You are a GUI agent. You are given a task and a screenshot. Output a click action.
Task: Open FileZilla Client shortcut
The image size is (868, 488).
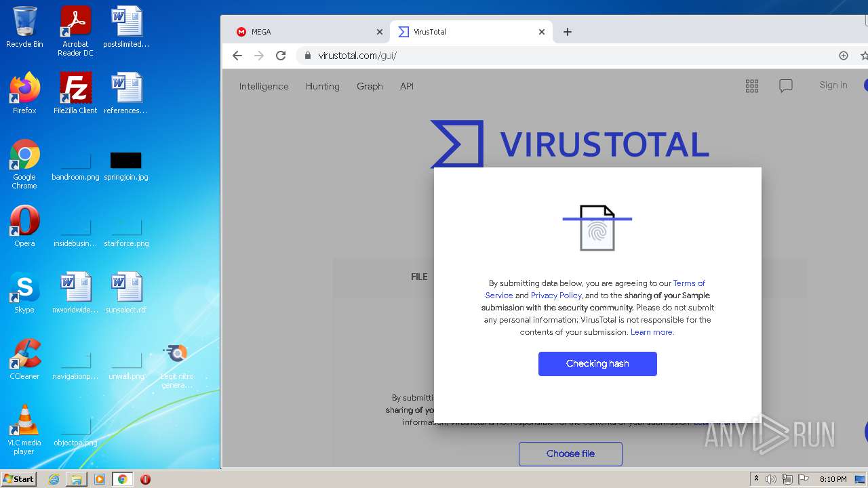tap(75, 94)
